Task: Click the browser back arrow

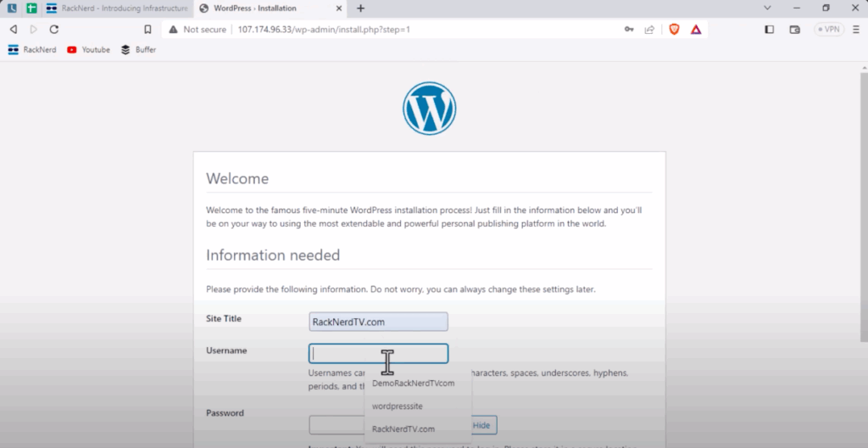Action: pyautogui.click(x=13, y=29)
